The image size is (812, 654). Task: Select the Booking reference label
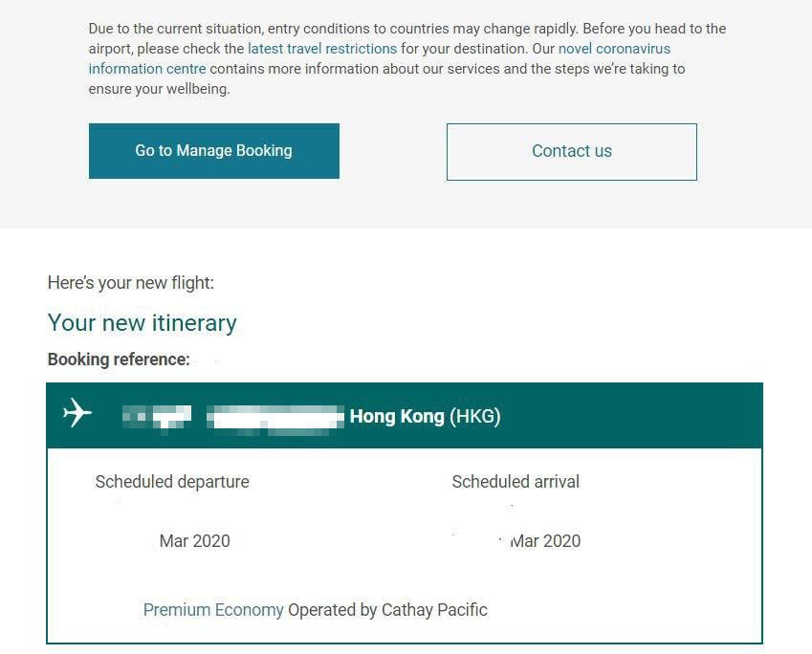click(119, 360)
